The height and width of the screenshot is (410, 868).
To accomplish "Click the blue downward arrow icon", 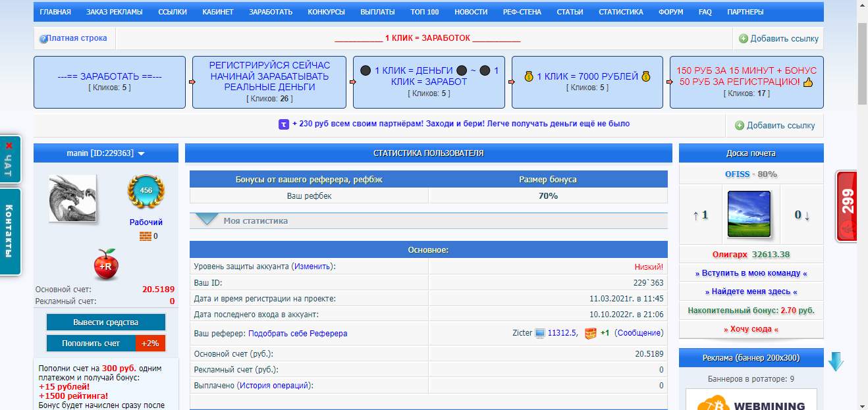I will [x=836, y=361].
